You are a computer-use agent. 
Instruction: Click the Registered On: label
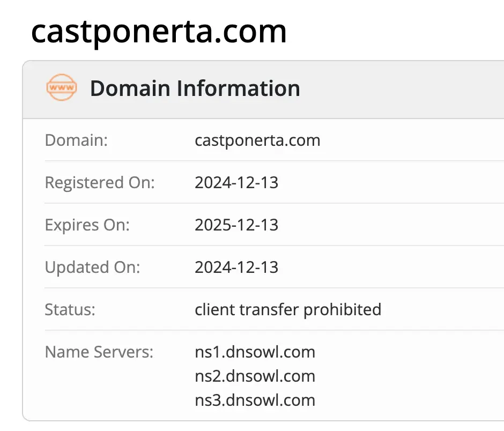[99, 182]
